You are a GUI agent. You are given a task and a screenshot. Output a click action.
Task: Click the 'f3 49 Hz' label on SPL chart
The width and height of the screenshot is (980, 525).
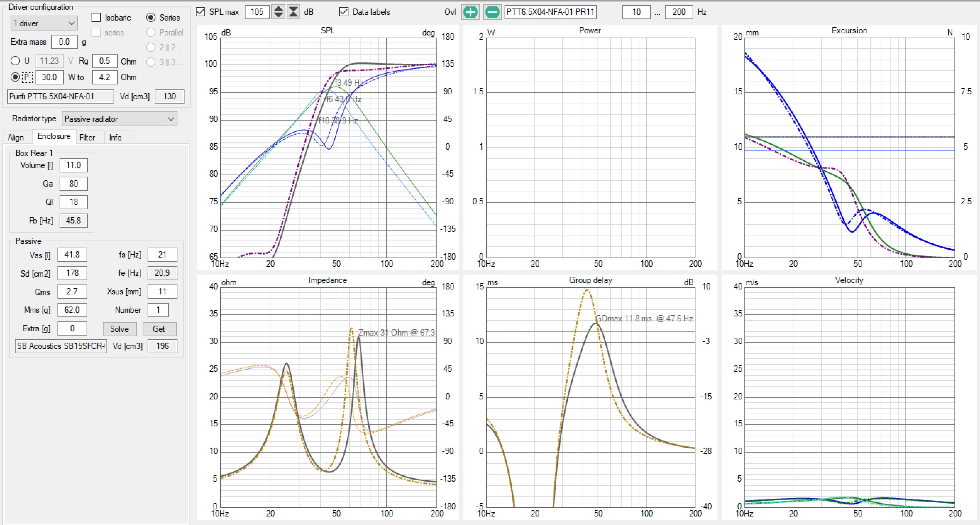(x=349, y=83)
